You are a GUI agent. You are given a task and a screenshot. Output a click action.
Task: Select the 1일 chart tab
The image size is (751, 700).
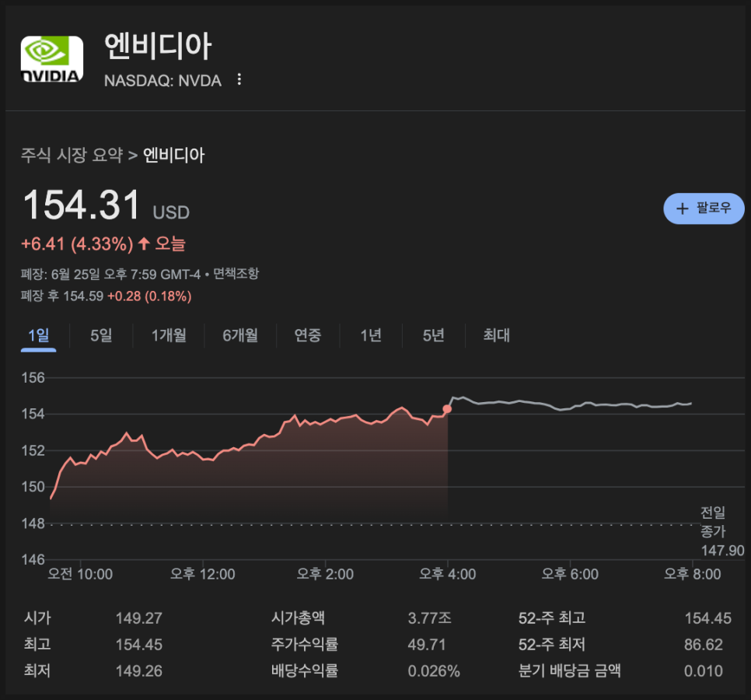(x=38, y=335)
